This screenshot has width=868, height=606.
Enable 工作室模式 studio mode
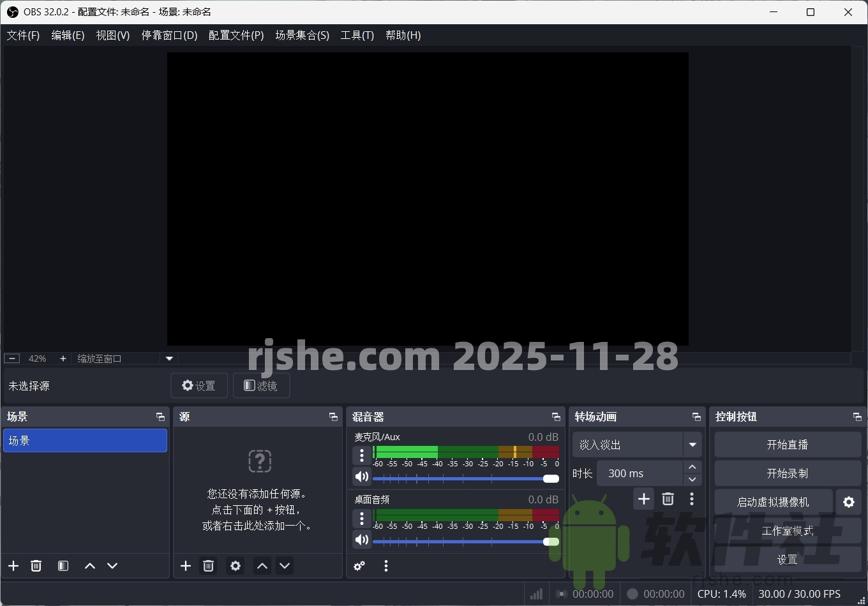point(787,530)
